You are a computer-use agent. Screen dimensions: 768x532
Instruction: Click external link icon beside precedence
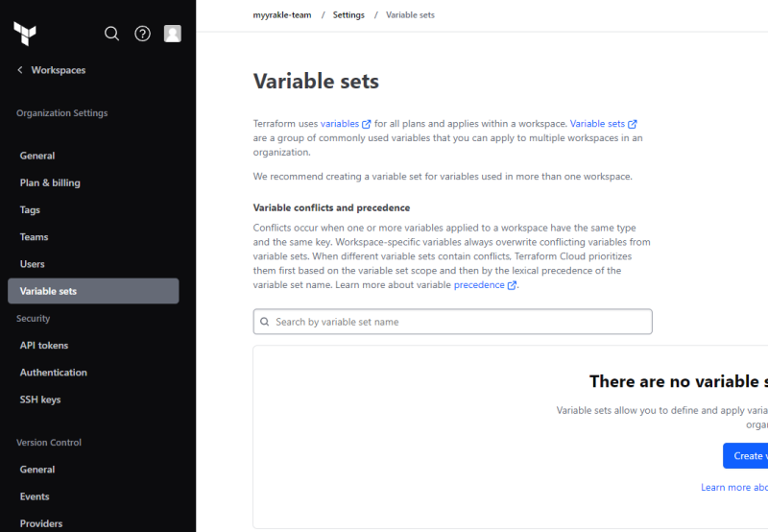pyautogui.click(x=512, y=285)
